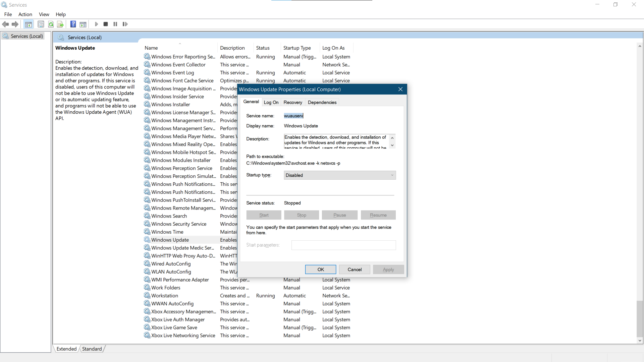Click the Back arrow toolbar icon

point(5,24)
